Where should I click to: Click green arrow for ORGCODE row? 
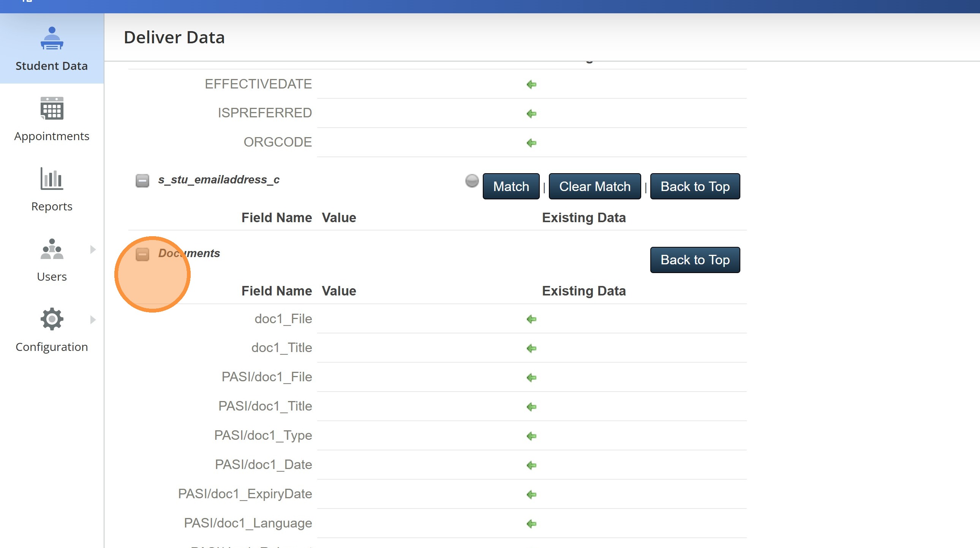click(x=531, y=143)
